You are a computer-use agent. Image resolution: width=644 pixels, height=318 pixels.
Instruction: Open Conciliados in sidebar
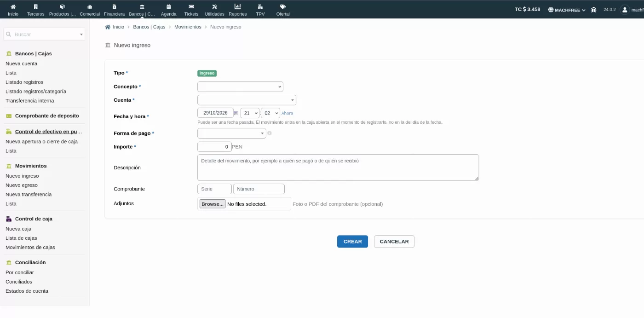[x=19, y=282]
